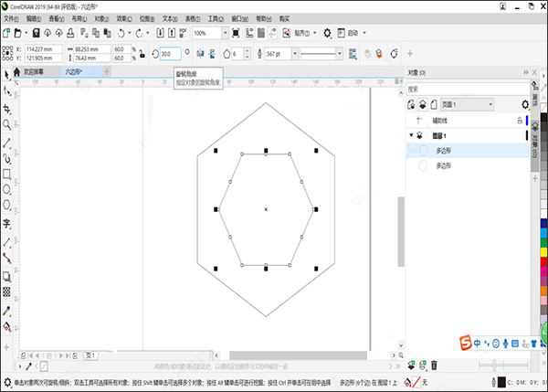Select the Transparency checkerboard tool

pyautogui.click(x=6, y=291)
